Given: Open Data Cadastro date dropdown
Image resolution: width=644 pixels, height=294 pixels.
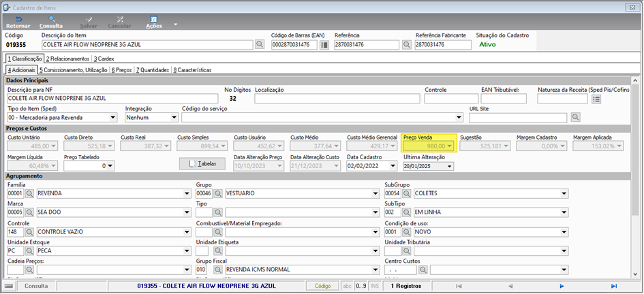Looking at the screenshot, I should pos(393,166).
